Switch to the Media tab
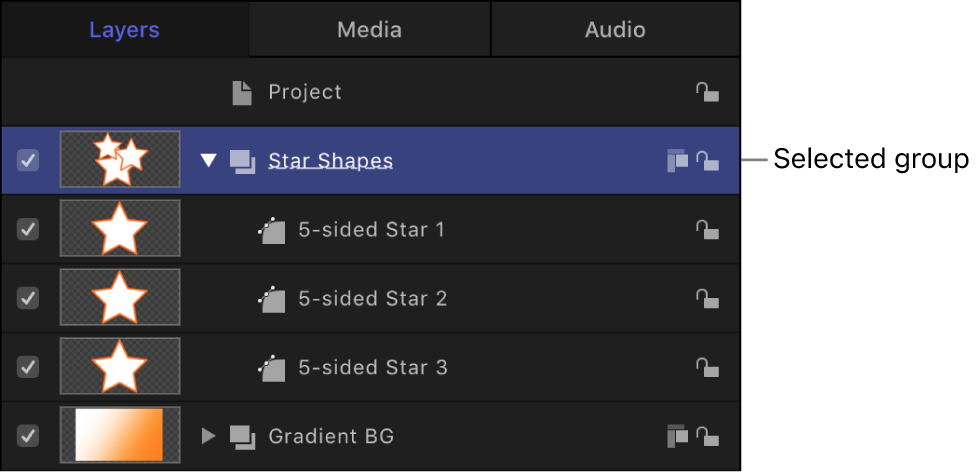The image size is (980, 474). tap(369, 30)
